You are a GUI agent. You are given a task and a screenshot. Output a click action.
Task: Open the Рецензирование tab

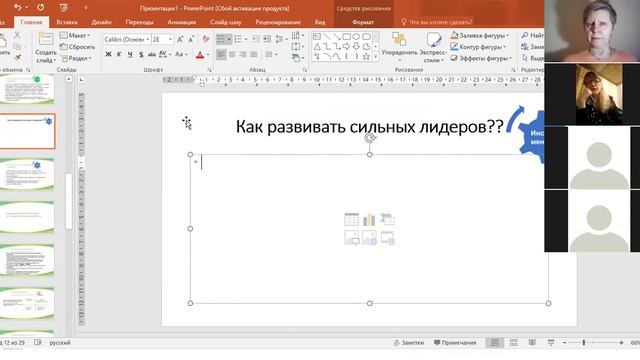click(278, 22)
